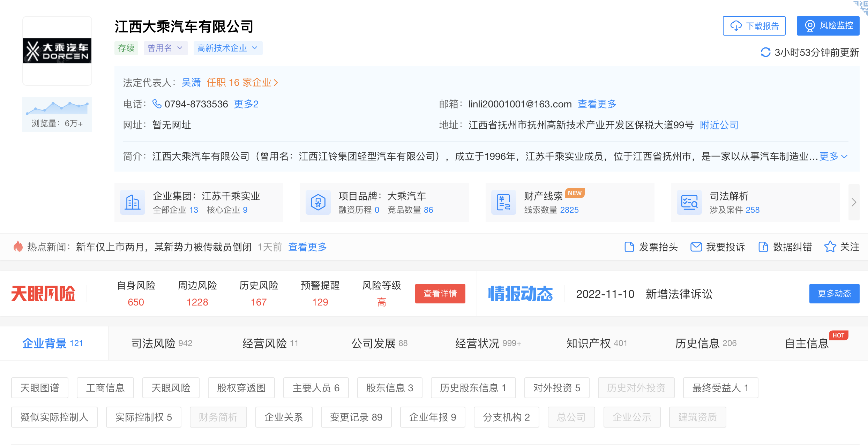Click the refresh update icon
Image resolution: width=868 pixels, height=445 pixels.
[x=765, y=52]
